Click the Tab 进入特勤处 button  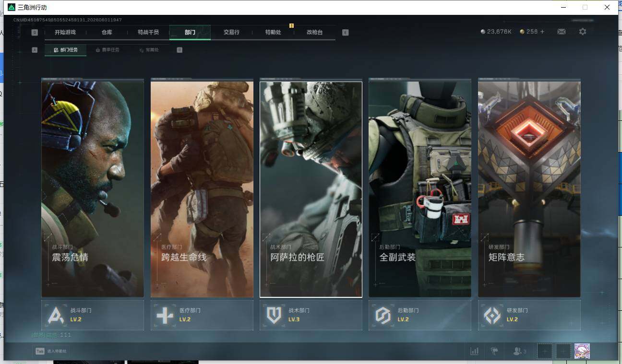(x=51, y=352)
